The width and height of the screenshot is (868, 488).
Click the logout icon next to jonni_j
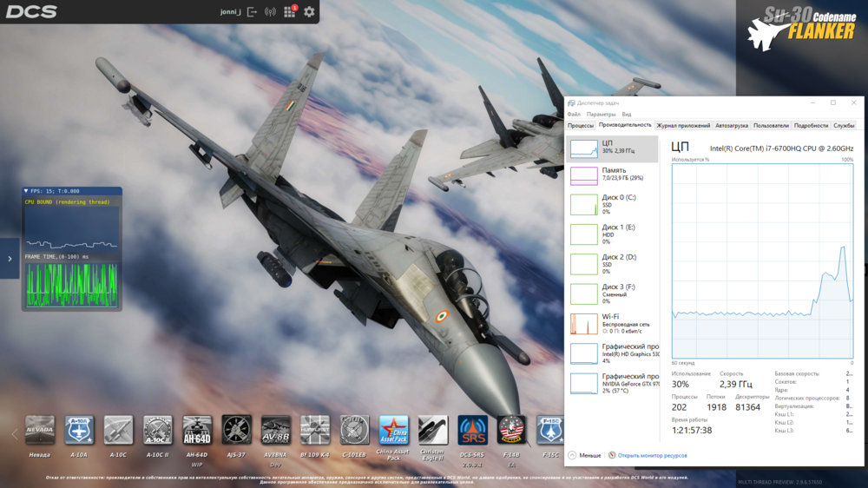click(x=252, y=12)
